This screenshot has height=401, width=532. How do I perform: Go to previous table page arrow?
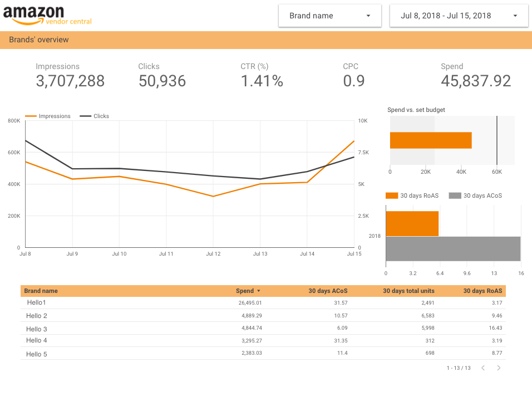[x=483, y=368]
